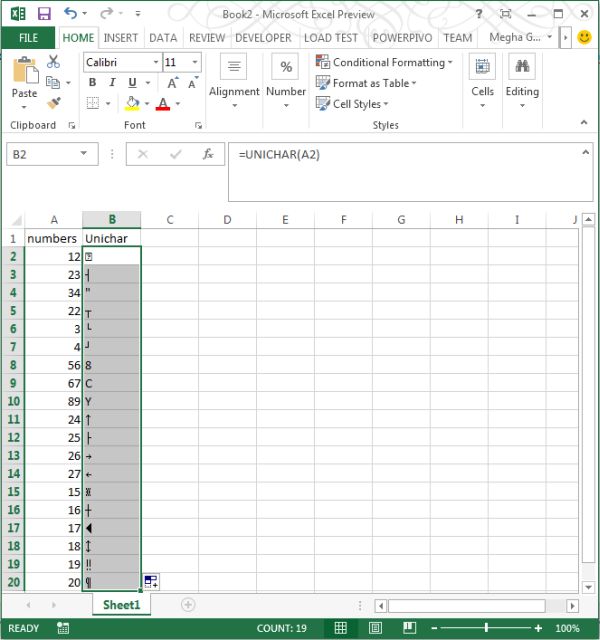Click the Save icon in the quick access toolbar
The width and height of the screenshot is (600, 640).
pos(44,14)
